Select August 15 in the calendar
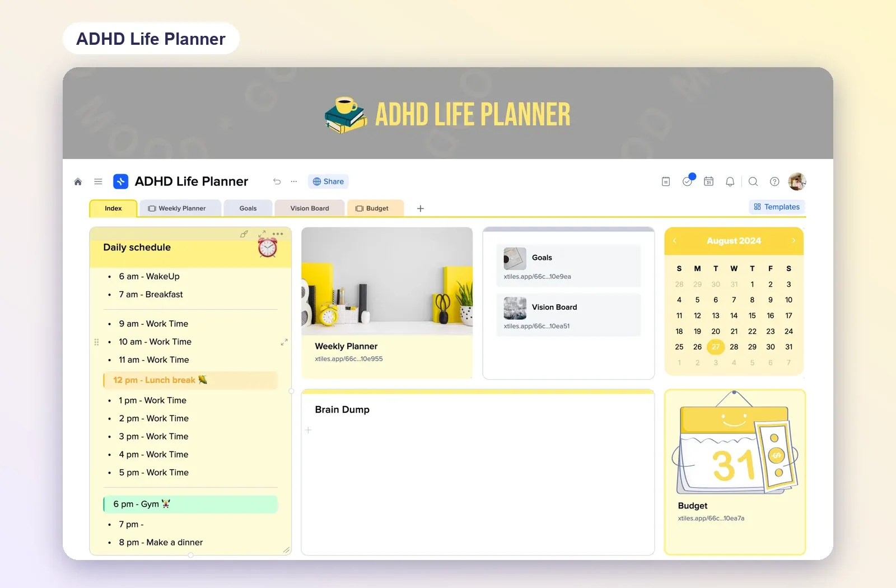 752,316
